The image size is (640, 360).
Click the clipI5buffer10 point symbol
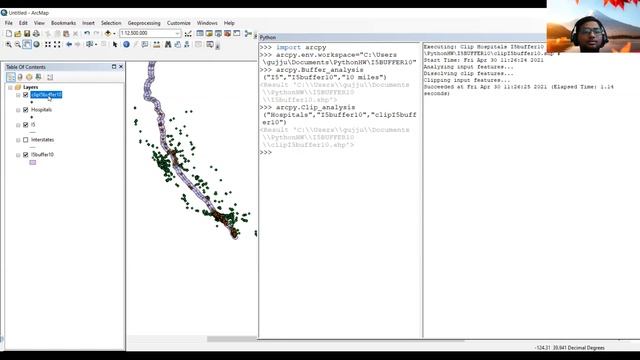[x=32, y=102]
